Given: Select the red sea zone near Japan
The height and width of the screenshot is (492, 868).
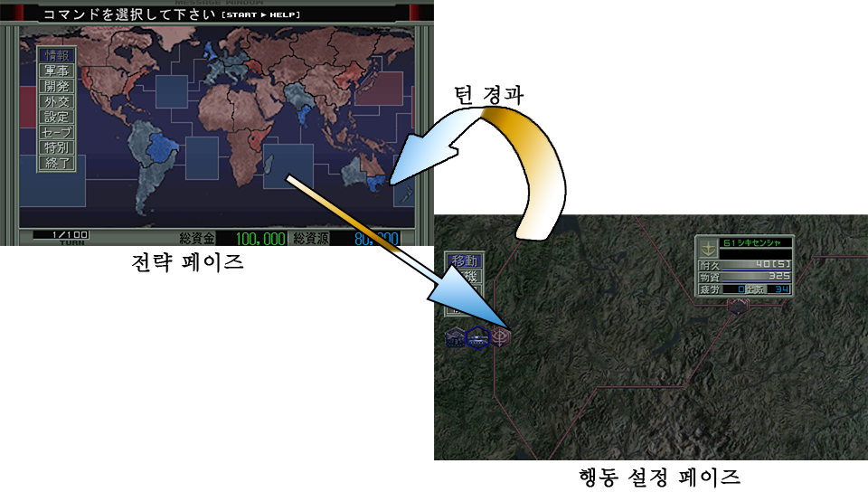Looking at the screenshot, I should tap(379, 89).
